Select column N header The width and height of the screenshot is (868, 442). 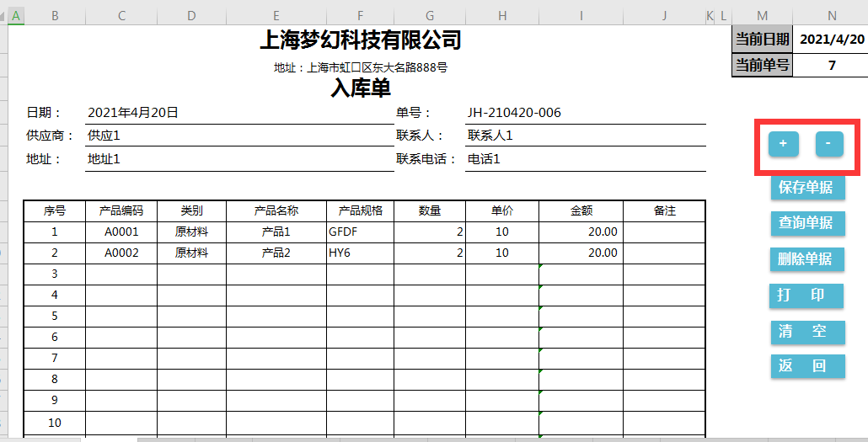pyautogui.click(x=832, y=17)
